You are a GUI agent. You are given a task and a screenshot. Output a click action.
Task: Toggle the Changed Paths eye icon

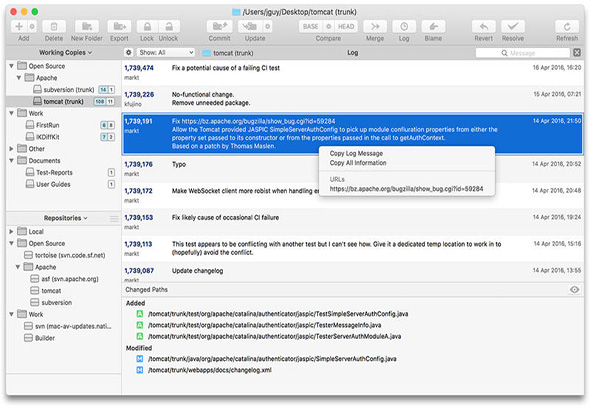coord(574,289)
